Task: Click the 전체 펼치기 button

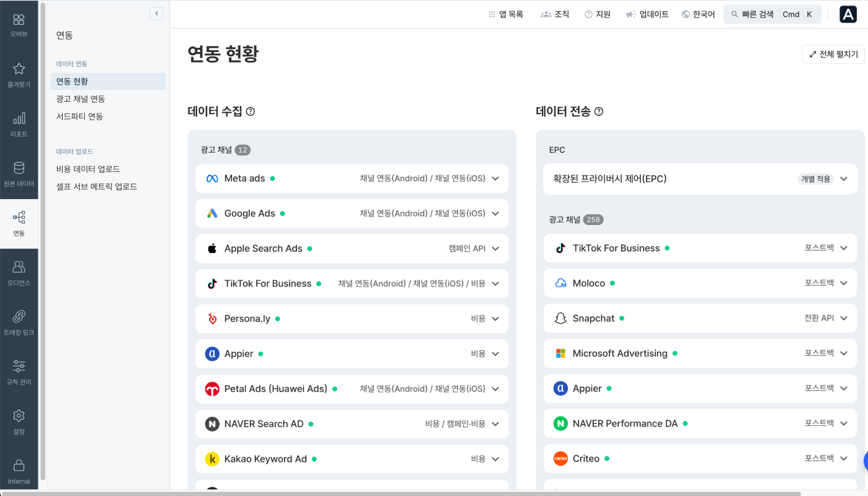Action: coord(833,54)
